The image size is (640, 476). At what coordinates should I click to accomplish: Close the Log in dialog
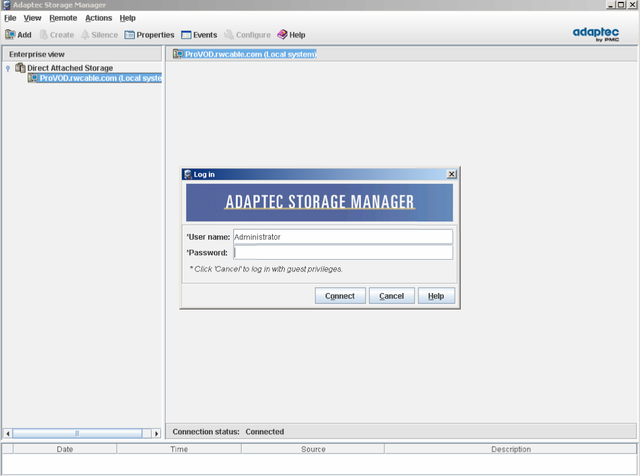tap(451, 174)
